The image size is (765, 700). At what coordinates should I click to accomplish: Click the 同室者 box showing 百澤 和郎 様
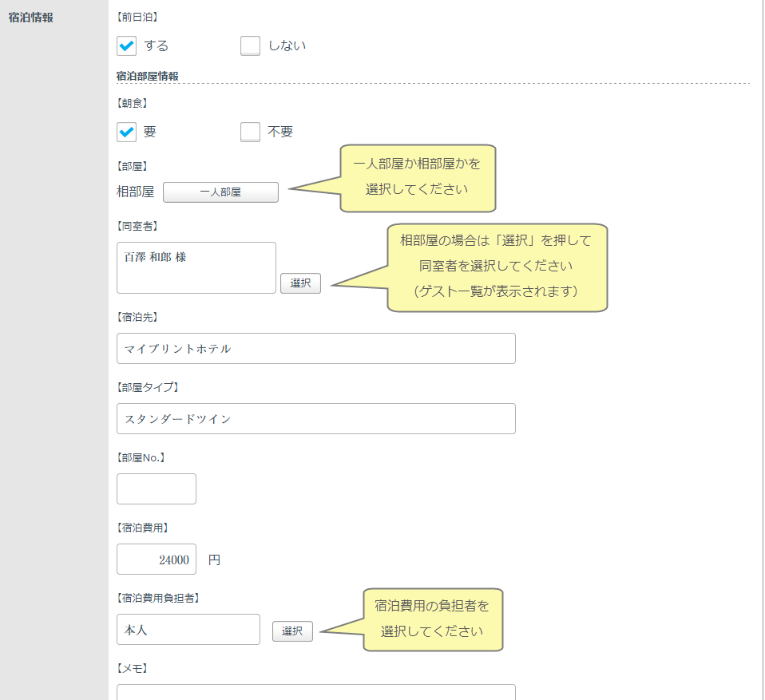(x=196, y=267)
